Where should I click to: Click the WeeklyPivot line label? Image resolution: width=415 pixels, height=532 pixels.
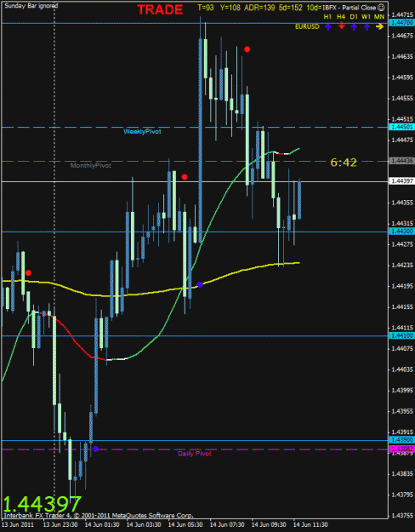pyautogui.click(x=142, y=131)
